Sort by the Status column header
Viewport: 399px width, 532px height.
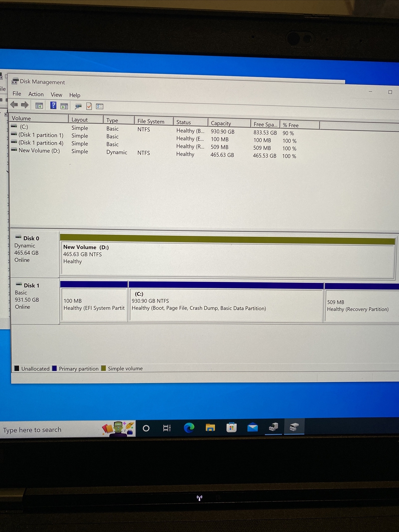[191, 122]
